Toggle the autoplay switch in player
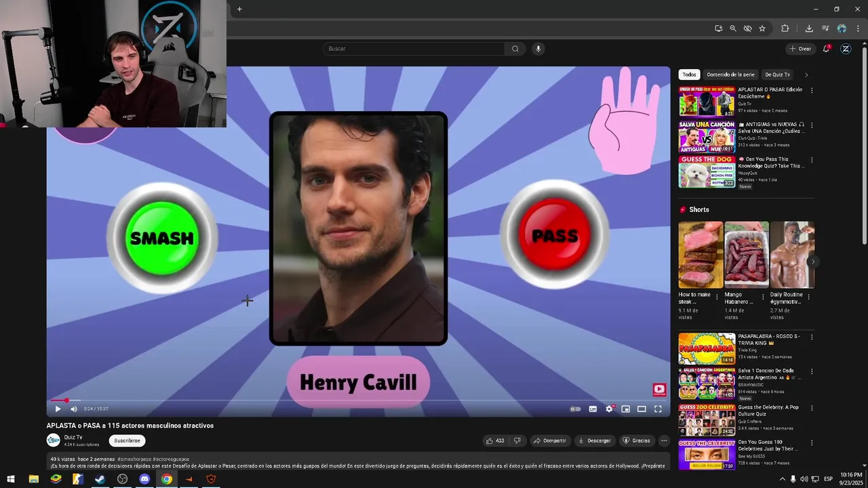This screenshot has width=868, height=488. [575, 409]
